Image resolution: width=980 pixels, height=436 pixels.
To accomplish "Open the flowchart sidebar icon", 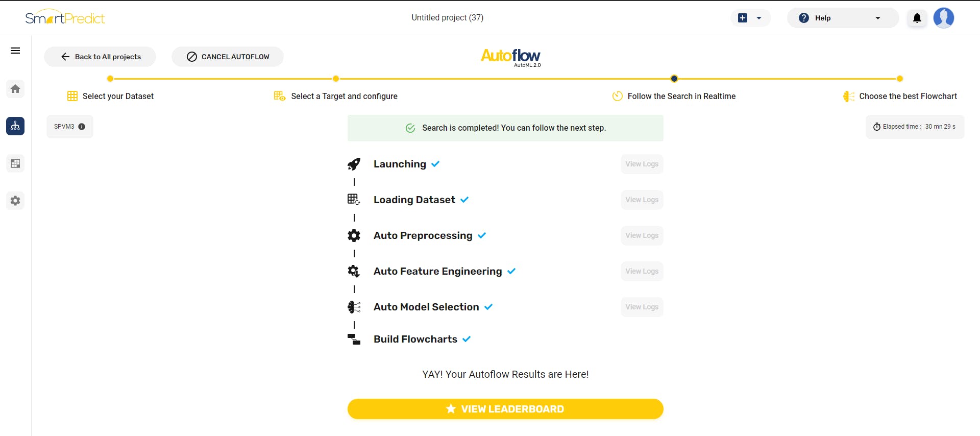I will 15,126.
